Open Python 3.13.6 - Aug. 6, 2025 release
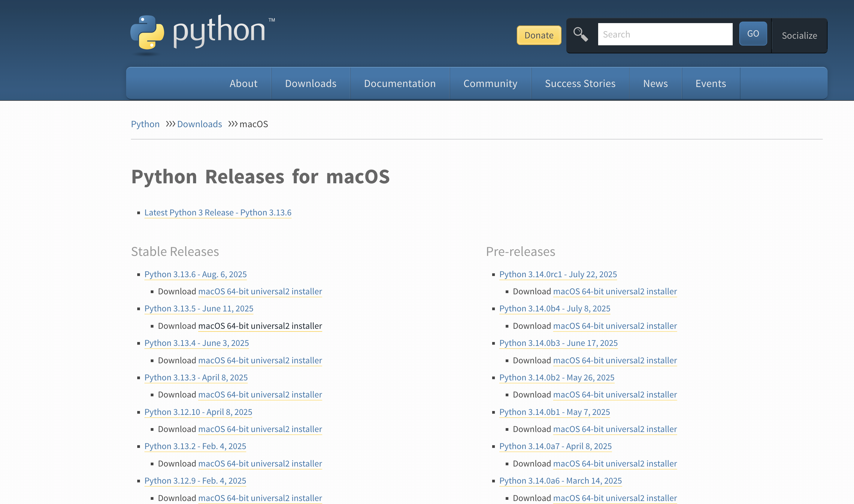Viewport: 854px width, 504px height. click(195, 274)
